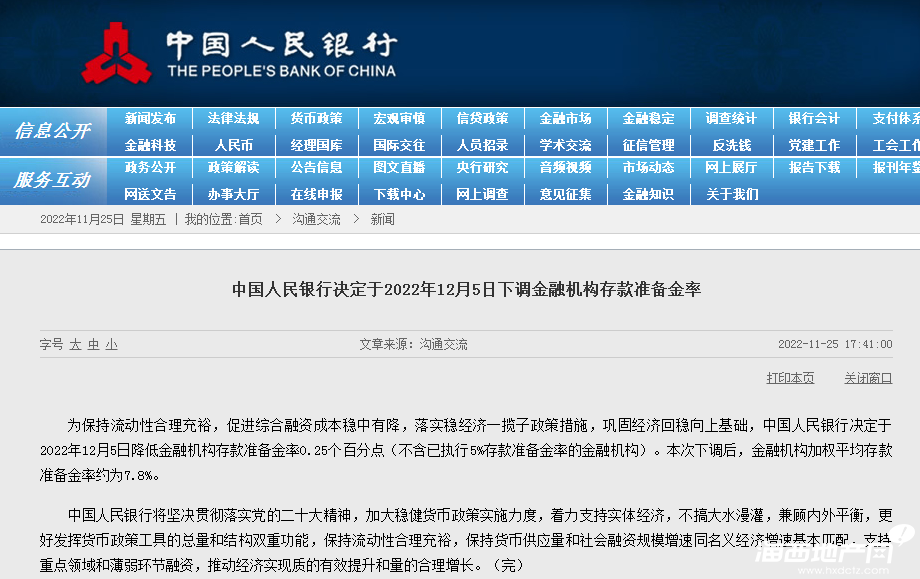Screen dimensions: 920x579
Task: Set font size to 小
Action: (x=111, y=344)
